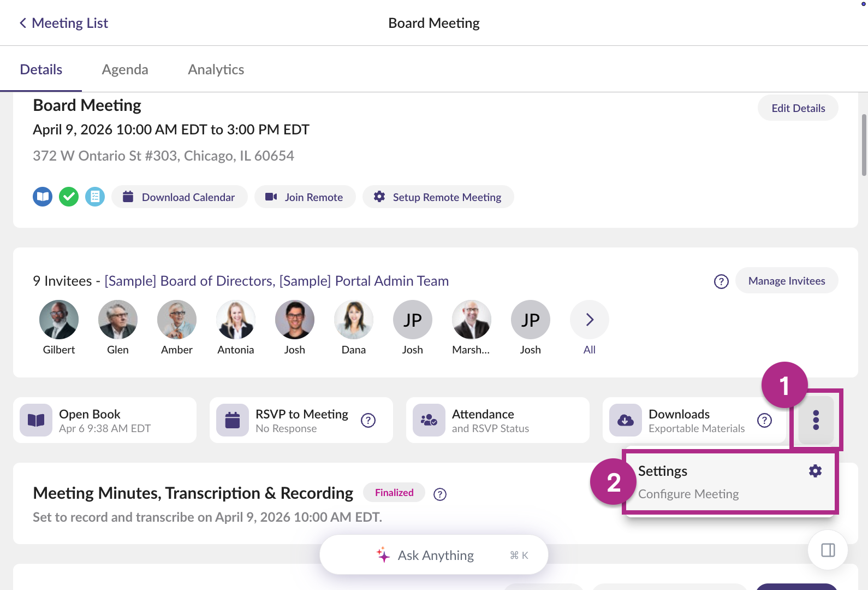Expand all invitees with the arrow
868x590 pixels.
tap(590, 320)
